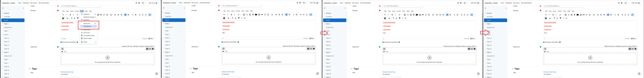Screen dimensions: 644x78
Task: Click the H5P button in 'teh' editor
Action: 262,15
